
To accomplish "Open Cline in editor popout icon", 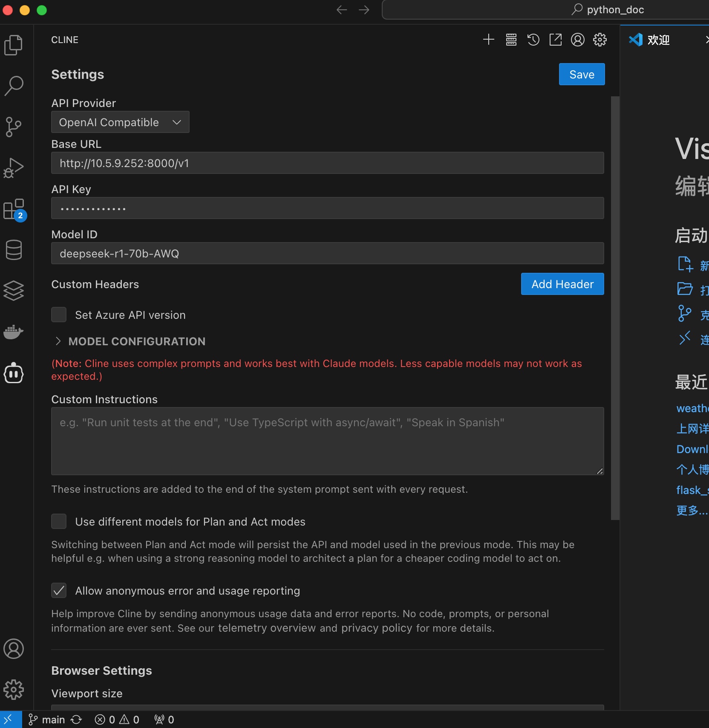I will coord(556,40).
